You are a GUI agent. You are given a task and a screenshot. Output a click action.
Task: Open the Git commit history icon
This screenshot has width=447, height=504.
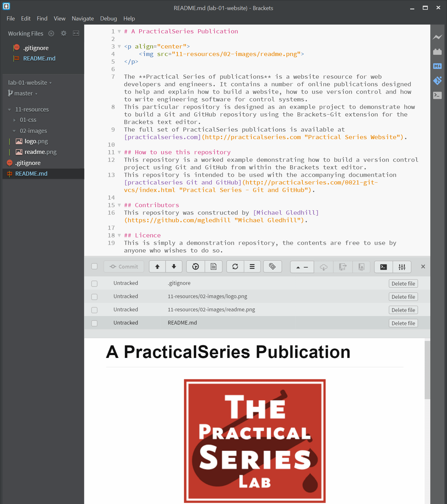pyautogui.click(x=195, y=267)
